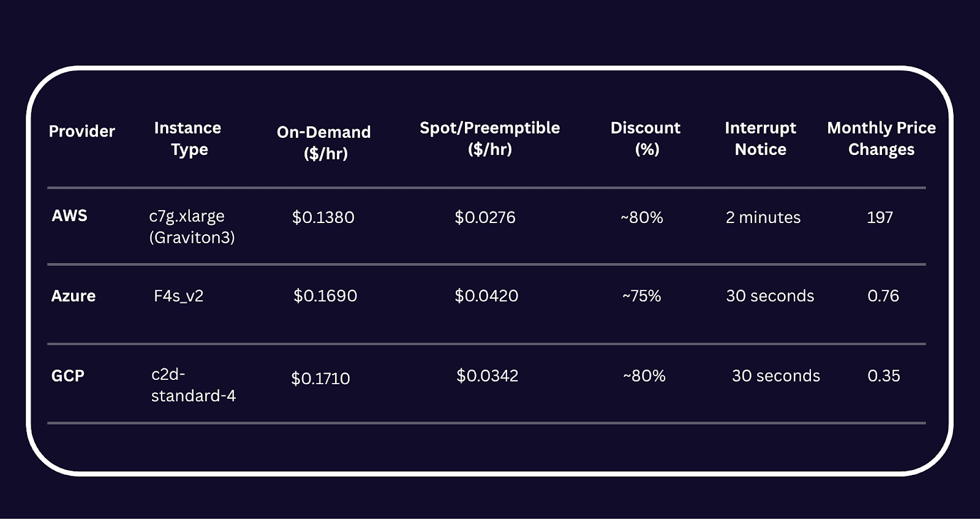Viewport: 980px width, 519px height.
Task: Select the 197 monthly price changes value
Action: pyautogui.click(x=880, y=218)
